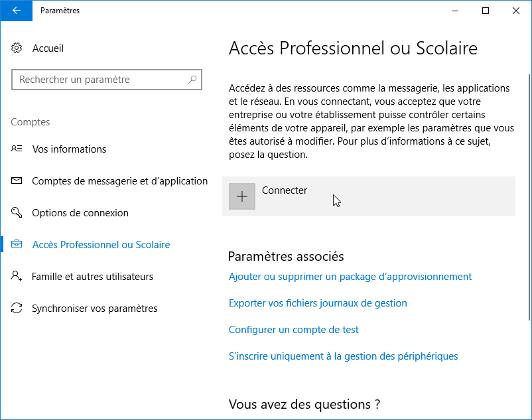Click the vertical scrollbar on the right
Image resolution: width=532 pixels, height=420 pixels.
[x=529, y=197]
